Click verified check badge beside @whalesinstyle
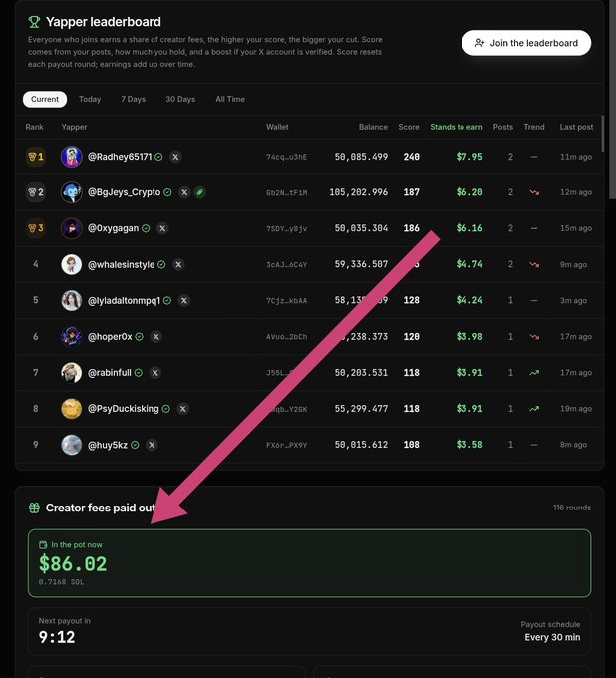This screenshot has height=678, width=616. tap(161, 264)
